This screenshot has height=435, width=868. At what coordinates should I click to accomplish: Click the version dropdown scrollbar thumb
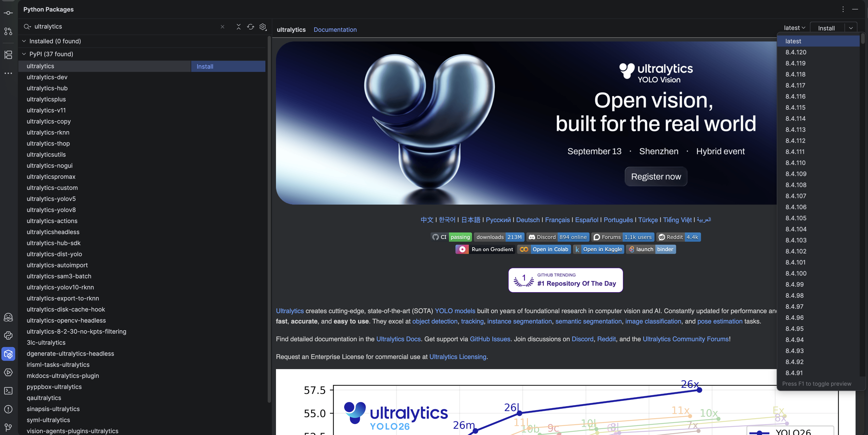pos(863,38)
